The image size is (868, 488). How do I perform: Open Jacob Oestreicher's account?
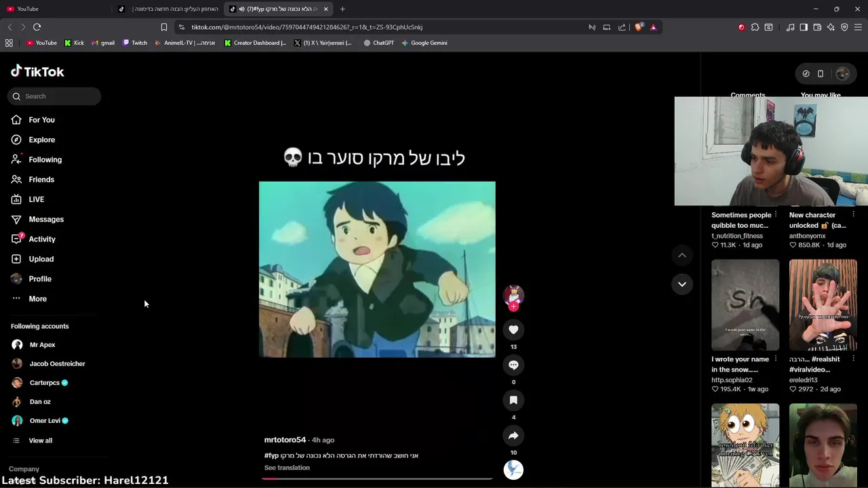pos(57,364)
